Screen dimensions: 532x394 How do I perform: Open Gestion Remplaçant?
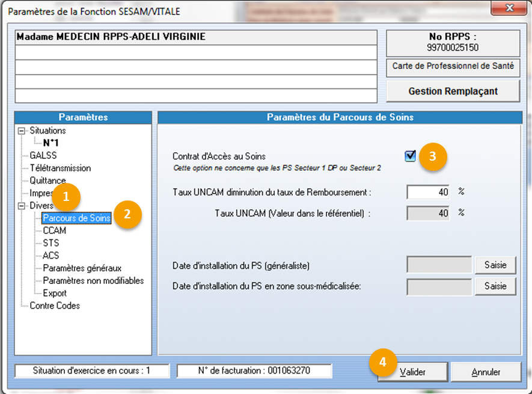453,91
